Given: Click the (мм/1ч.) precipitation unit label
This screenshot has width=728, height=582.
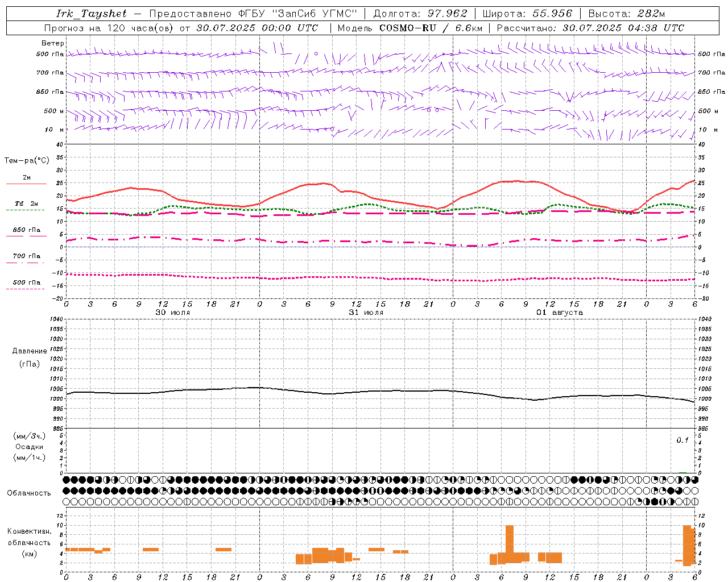Looking at the screenshot, I should tap(30, 458).
